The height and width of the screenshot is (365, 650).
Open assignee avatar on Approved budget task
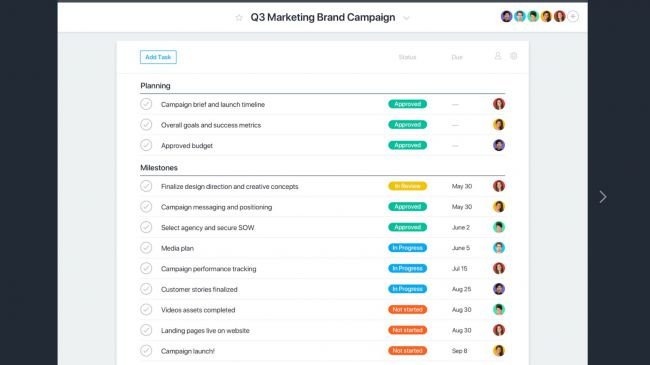[499, 145]
